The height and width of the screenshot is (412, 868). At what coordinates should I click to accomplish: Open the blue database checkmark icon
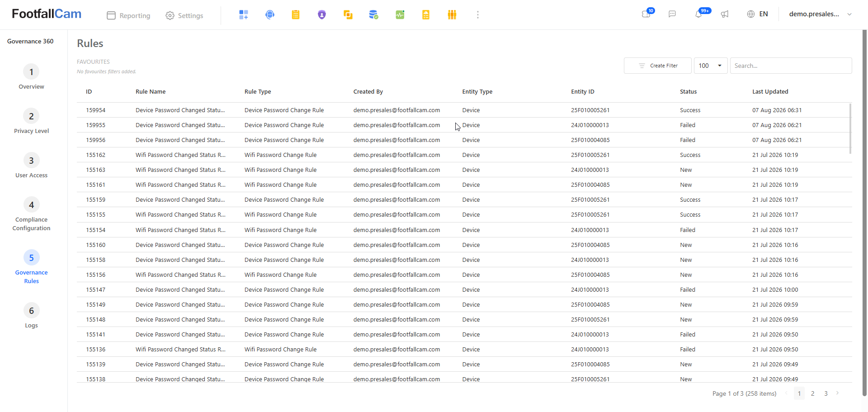[373, 15]
